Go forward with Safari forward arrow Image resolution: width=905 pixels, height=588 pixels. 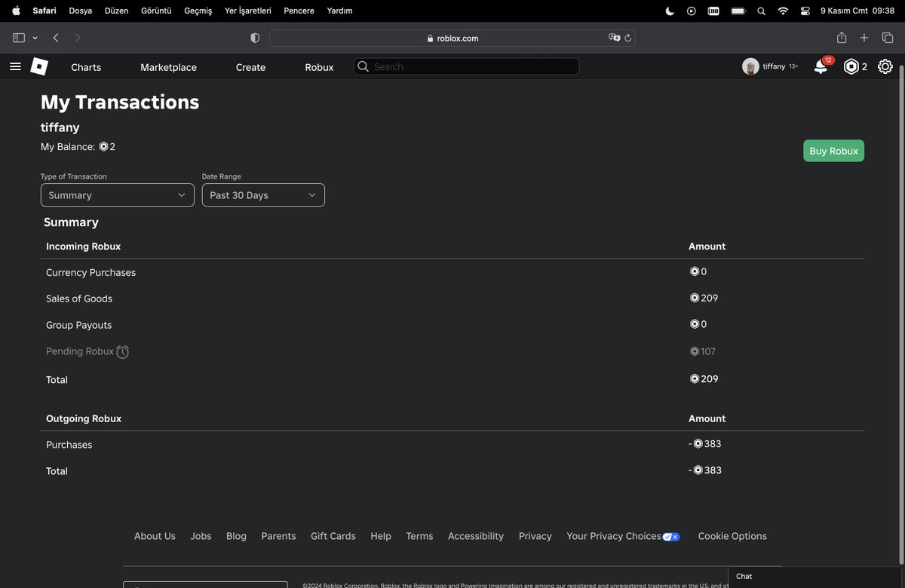click(x=78, y=38)
